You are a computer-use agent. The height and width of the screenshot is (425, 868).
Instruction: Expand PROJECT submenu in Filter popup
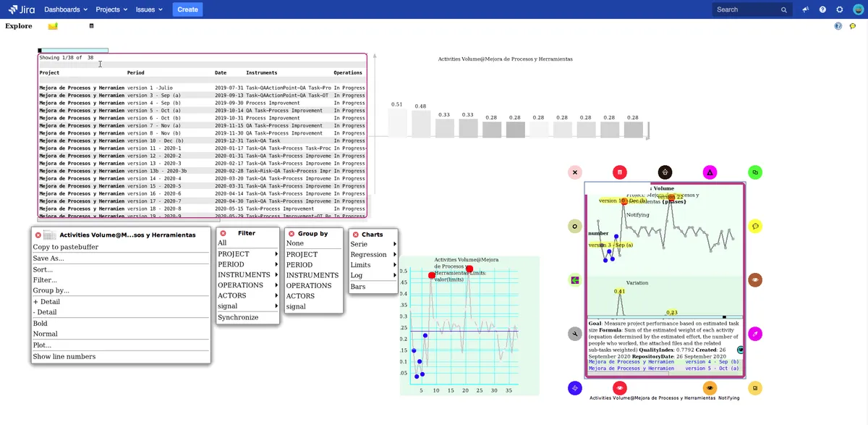coord(248,254)
